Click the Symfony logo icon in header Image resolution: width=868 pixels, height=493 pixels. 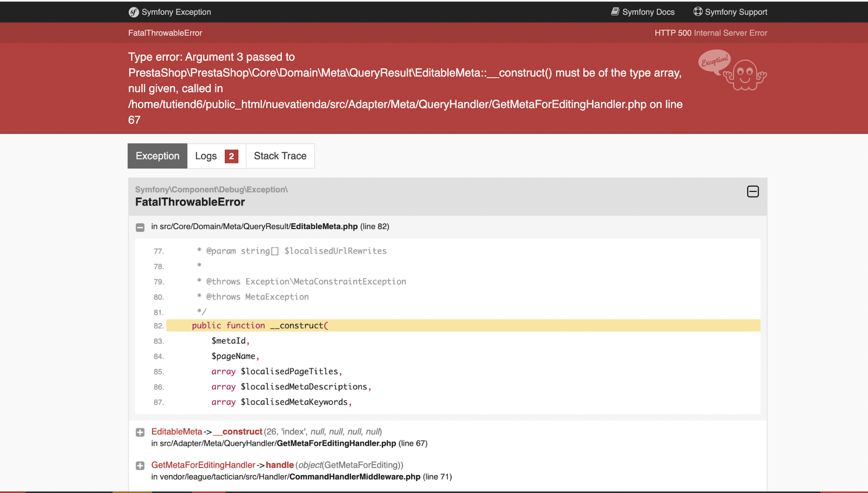coord(133,12)
